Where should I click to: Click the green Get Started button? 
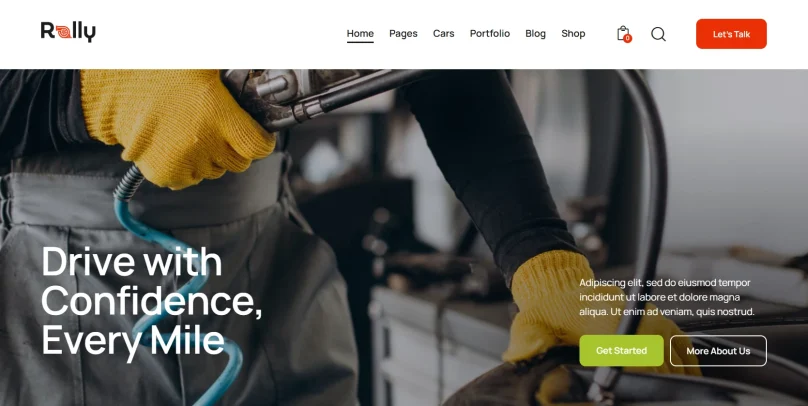click(621, 350)
